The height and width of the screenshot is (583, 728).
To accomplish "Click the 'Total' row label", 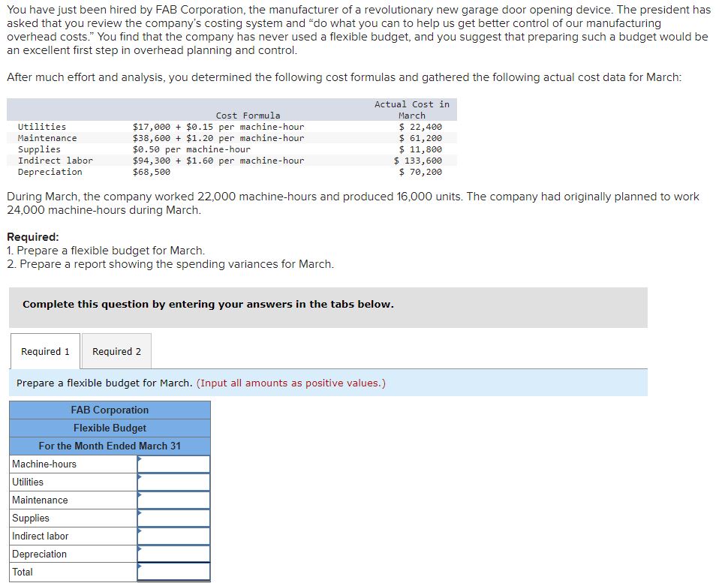I will click(23, 572).
